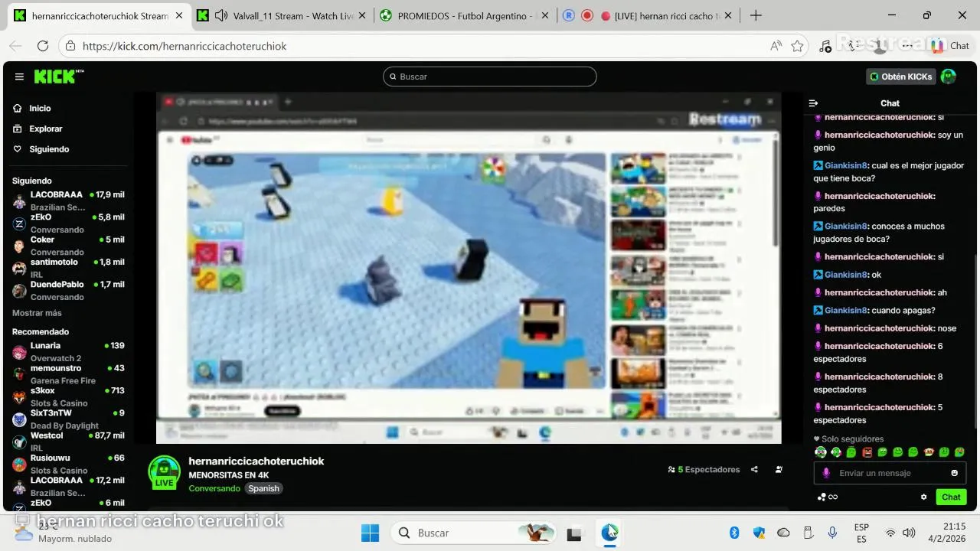The image size is (980, 551).
Task: Click the Rusiouwu channel avatar
Action: pyautogui.click(x=19, y=464)
